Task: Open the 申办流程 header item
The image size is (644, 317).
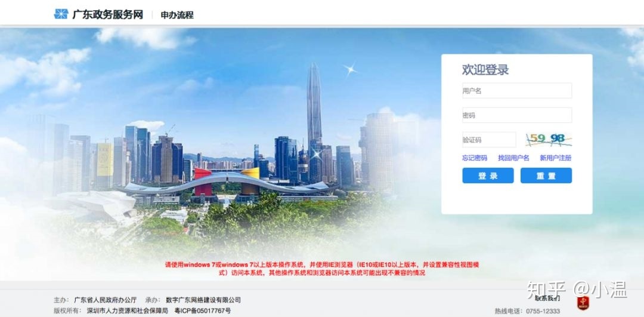Action: pyautogui.click(x=177, y=15)
